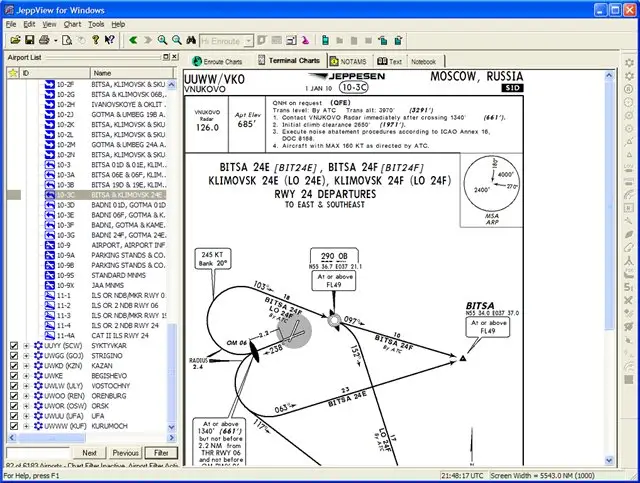Zoom out with the minus magnifier icon
Screen dimensions: 640x483
pos(177,40)
